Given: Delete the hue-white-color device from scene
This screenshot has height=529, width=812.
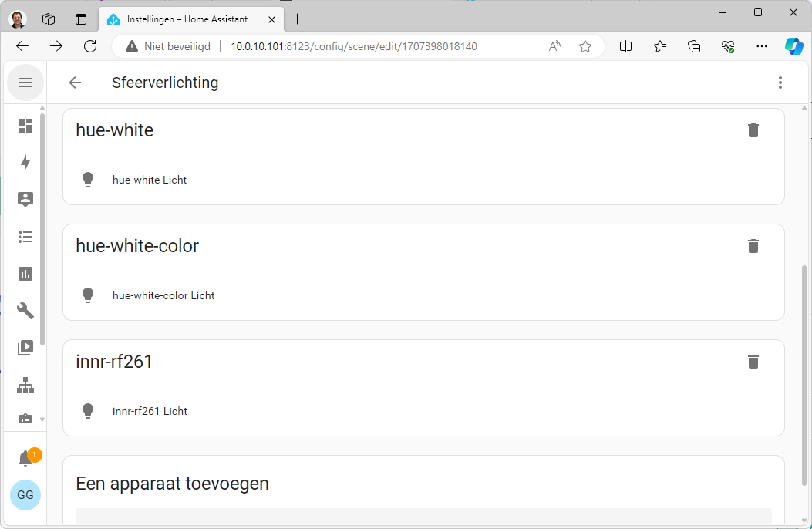Looking at the screenshot, I should (x=753, y=246).
